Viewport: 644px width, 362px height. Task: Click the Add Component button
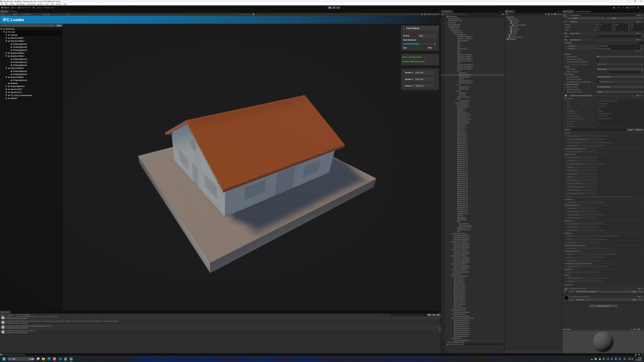pyautogui.click(x=603, y=306)
